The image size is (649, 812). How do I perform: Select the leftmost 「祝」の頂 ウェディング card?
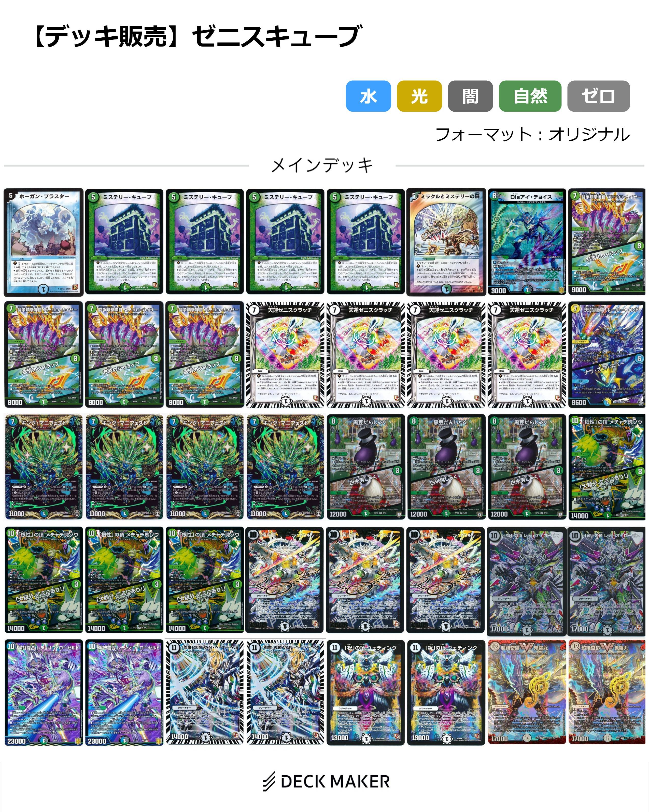pos(365,692)
